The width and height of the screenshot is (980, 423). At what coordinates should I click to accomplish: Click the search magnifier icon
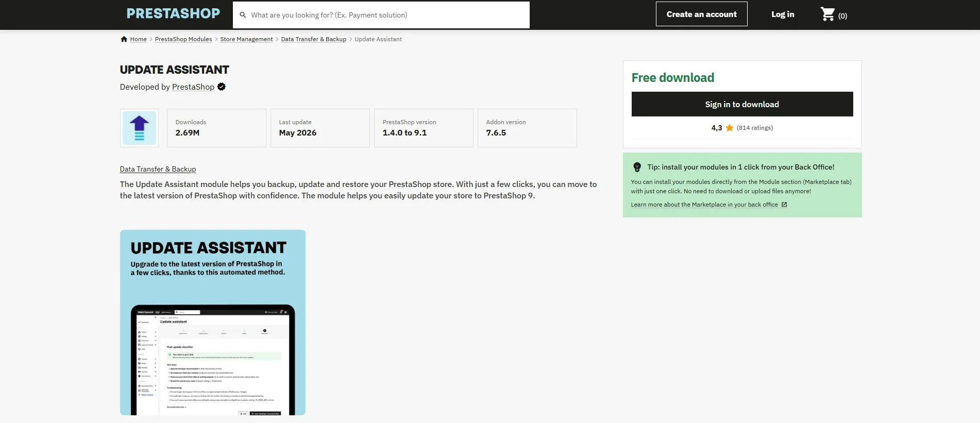(x=243, y=15)
